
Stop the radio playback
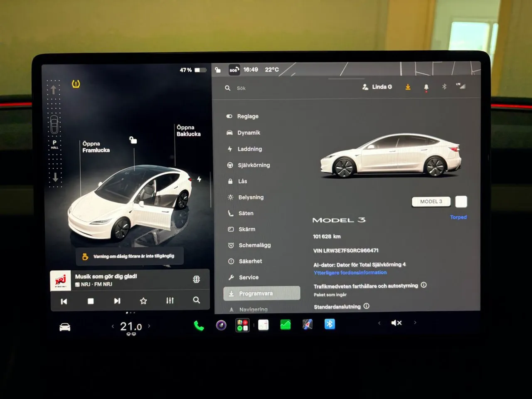tap(91, 301)
